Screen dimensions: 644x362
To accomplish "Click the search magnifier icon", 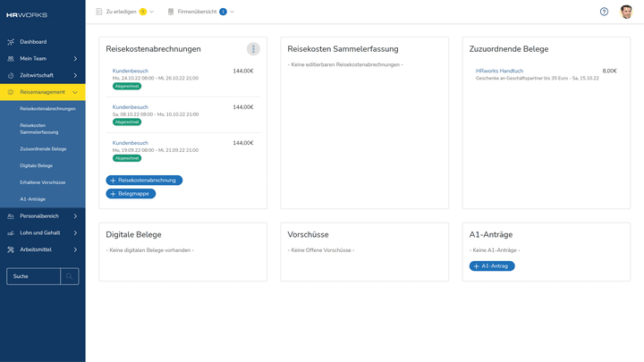I will [x=70, y=276].
